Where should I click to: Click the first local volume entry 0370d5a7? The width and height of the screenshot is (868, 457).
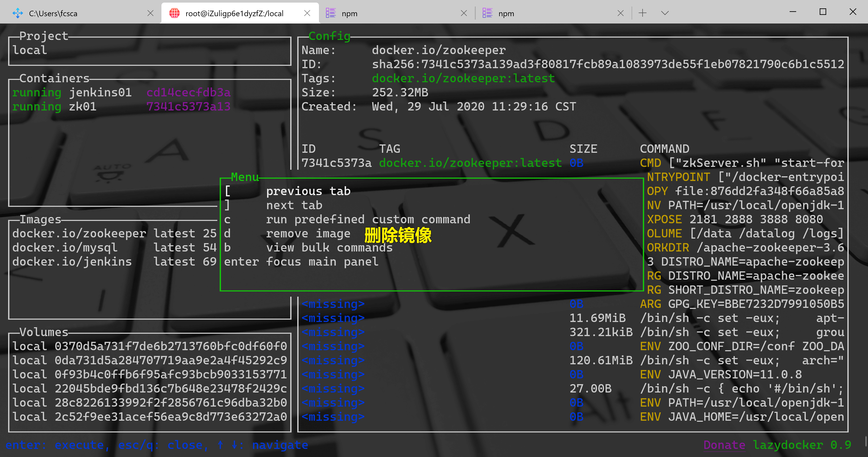point(149,346)
